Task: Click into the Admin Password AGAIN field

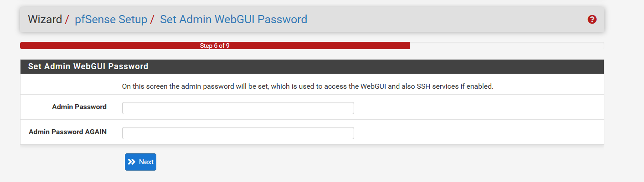Action: tap(238, 133)
